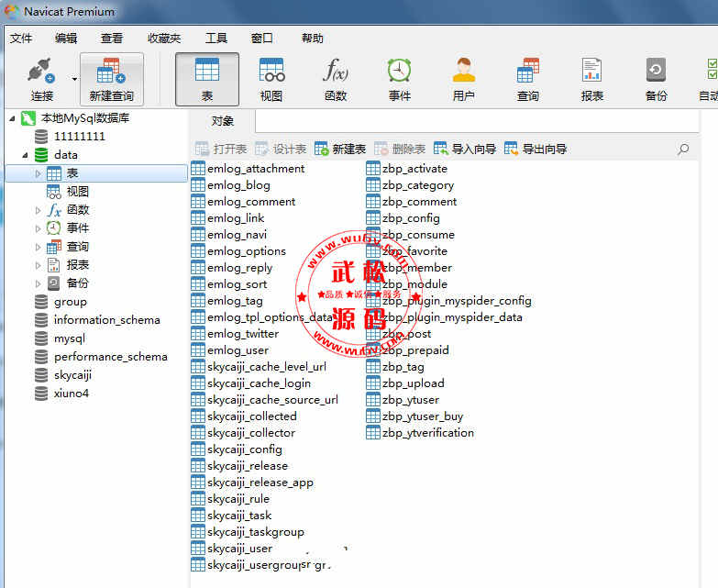Click the Open Table (打开表) button
Viewport: 718px width, 588px height.
click(x=221, y=149)
